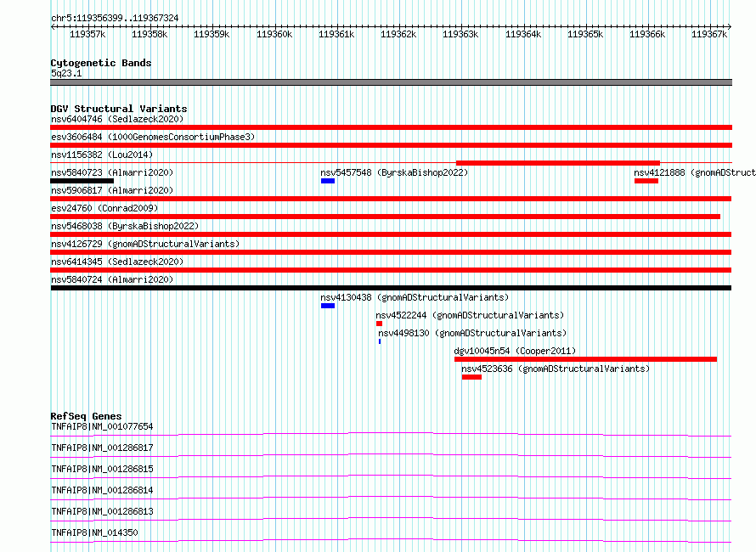
Task: Click the 5q23.1 band label
Action: click(66, 73)
